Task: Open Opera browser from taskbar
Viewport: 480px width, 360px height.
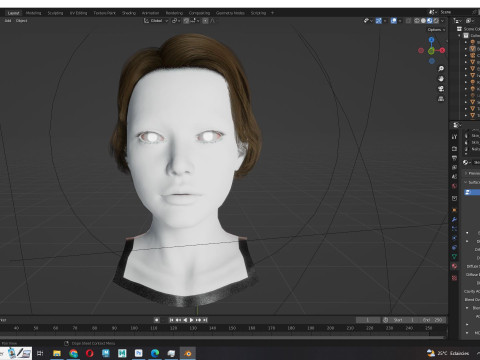Action: [x=90, y=353]
